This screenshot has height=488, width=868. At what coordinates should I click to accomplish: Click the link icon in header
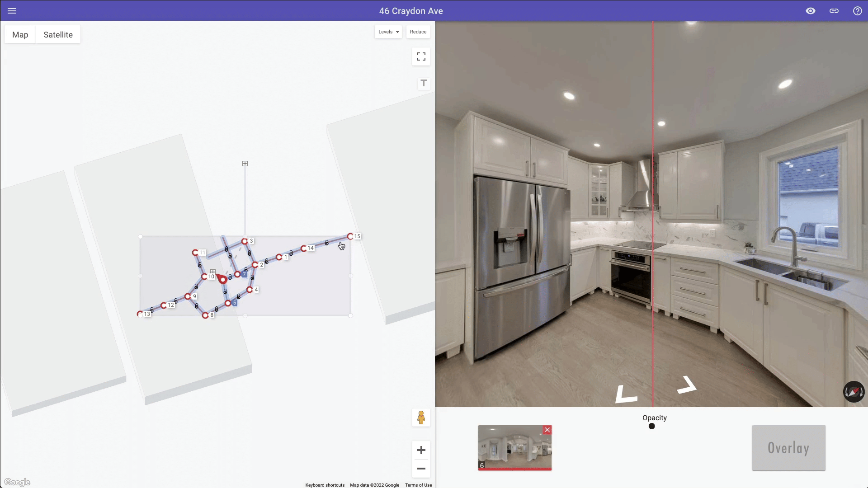click(x=834, y=11)
